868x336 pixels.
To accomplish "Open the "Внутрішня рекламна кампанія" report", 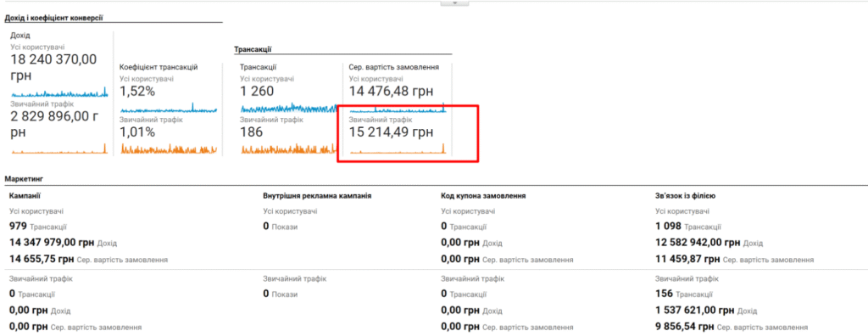I will pos(317,196).
